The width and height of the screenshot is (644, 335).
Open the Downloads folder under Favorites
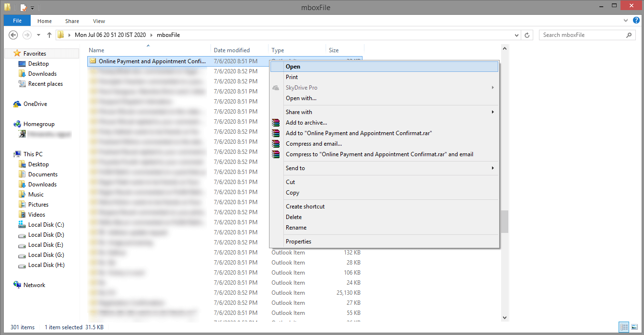[41, 73]
